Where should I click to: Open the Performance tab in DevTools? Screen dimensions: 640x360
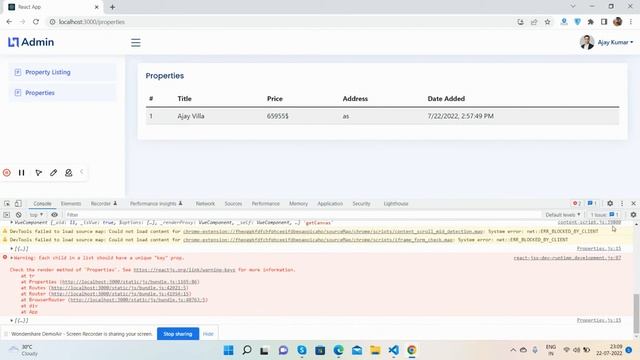pos(266,203)
